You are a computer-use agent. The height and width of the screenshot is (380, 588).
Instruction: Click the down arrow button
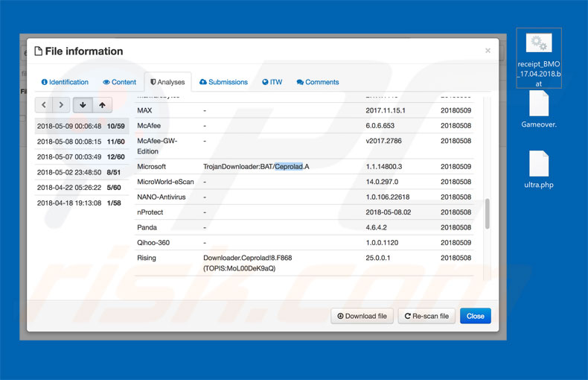(x=83, y=105)
